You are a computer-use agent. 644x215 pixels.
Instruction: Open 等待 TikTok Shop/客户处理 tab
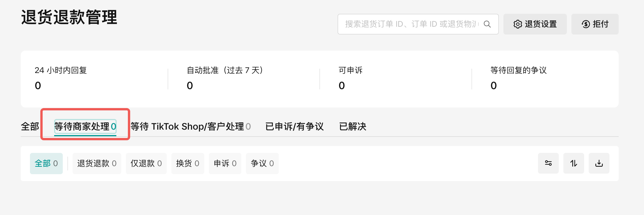point(190,126)
